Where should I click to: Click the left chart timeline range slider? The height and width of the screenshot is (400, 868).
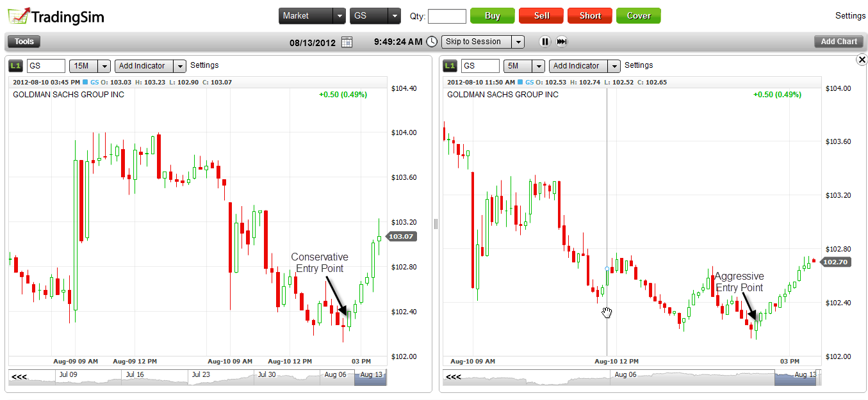pyautogui.click(x=370, y=378)
